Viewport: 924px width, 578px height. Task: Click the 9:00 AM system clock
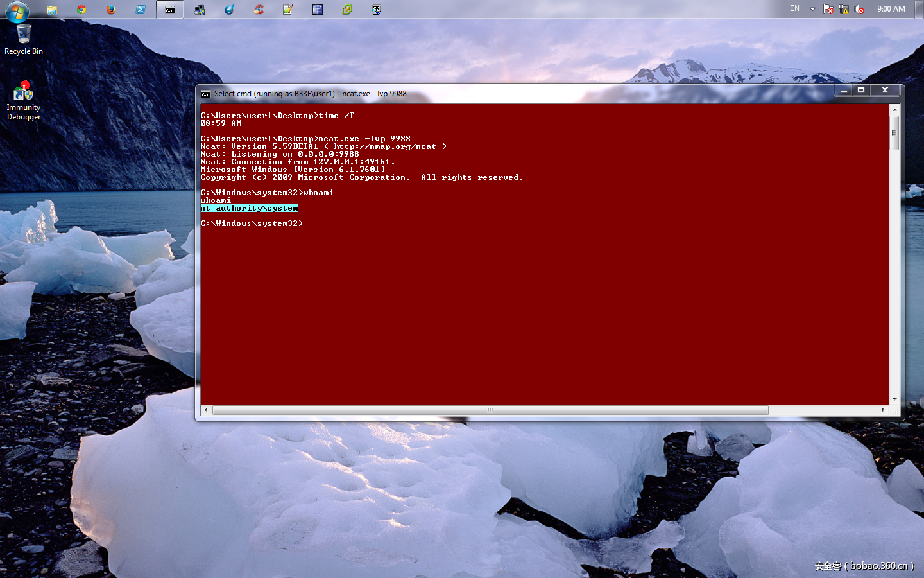point(891,9)
